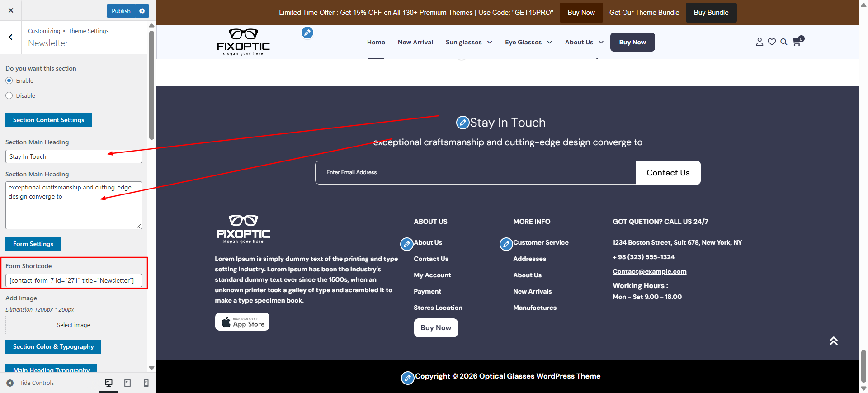Open the Home menu item
Screen dimensions: 868x393
point(376,42)
